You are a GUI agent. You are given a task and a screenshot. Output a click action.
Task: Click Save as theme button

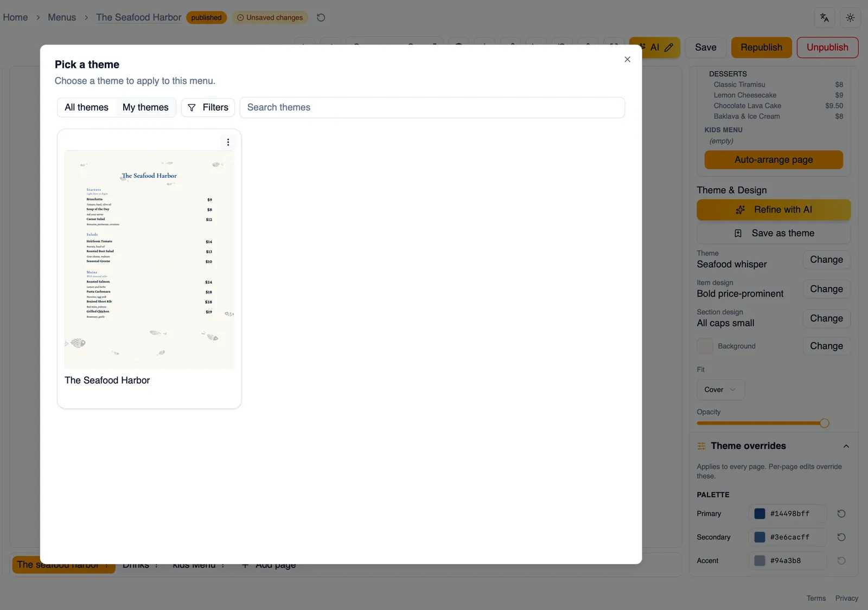[x=774, y=233]
